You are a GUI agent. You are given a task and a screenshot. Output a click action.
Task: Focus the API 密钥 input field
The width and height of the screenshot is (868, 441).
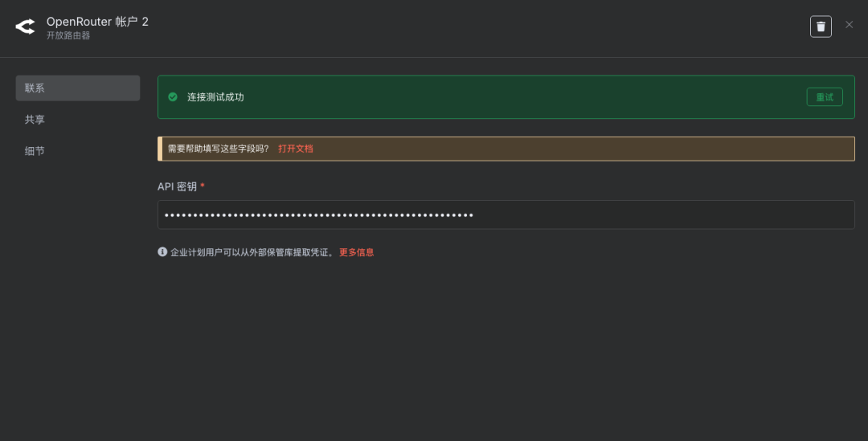506,214
